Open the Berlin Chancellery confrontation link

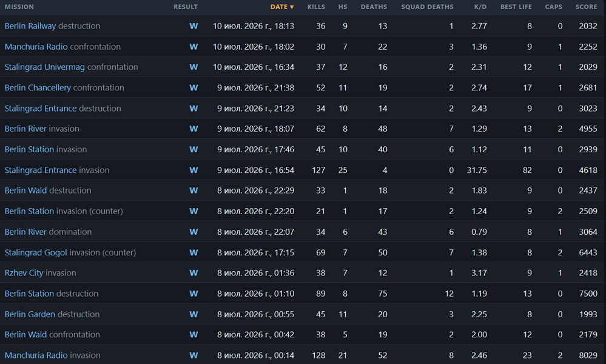[64, 88]
